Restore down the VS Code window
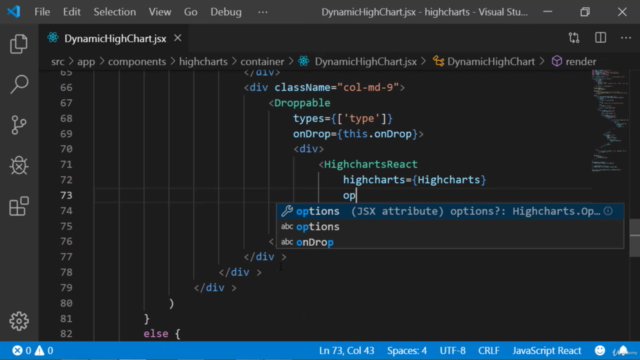The width and height of the screenshot is (640, 360). point(585,12)
